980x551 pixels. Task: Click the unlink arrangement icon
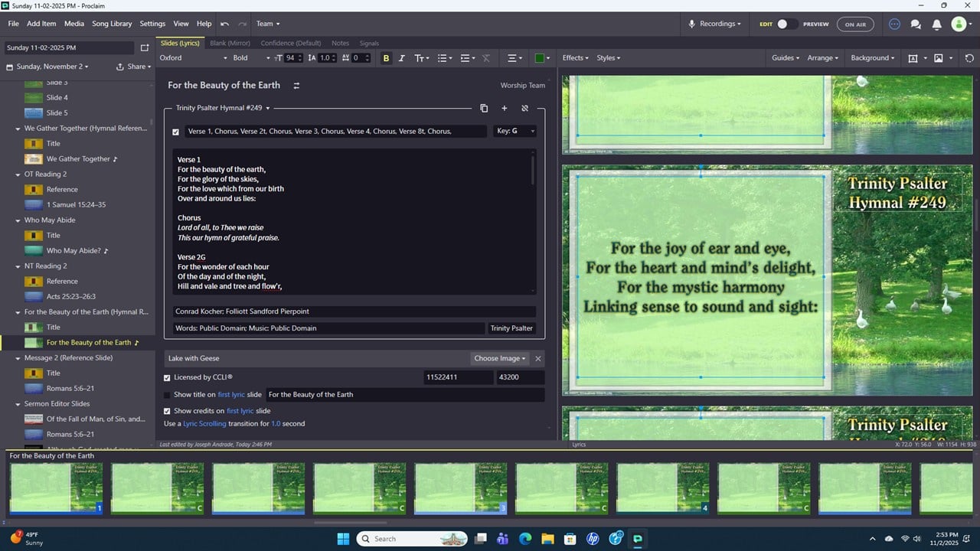click(x=524, y=108)
